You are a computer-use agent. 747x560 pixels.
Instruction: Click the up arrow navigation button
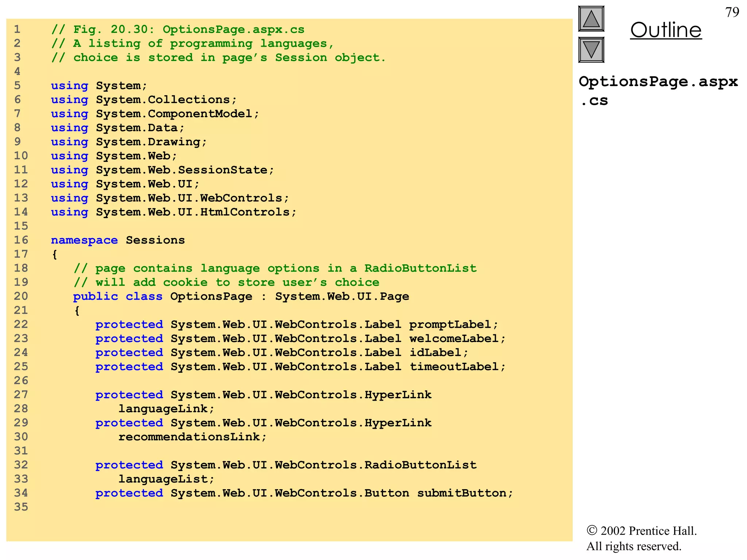(x=591, y=19)
